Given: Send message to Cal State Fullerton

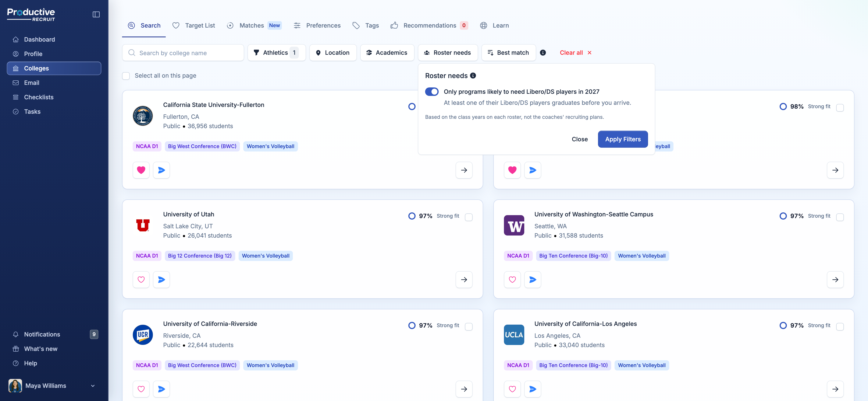Looking at the screenshot, I should tap(161, 170).
